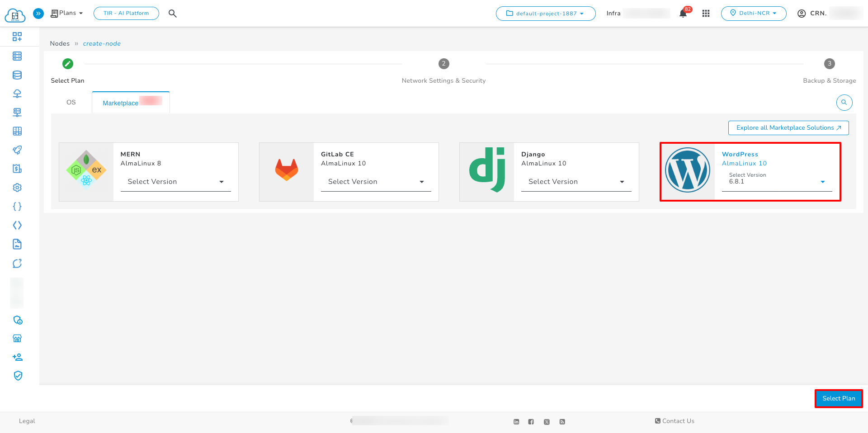Open the database icon in sidebar
868x433 pixels.
(17, 75)
